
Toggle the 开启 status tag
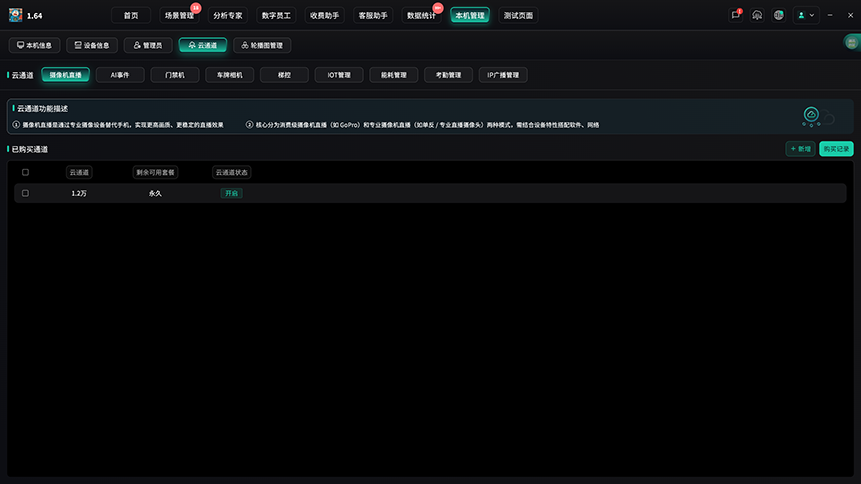coord(231,193)
